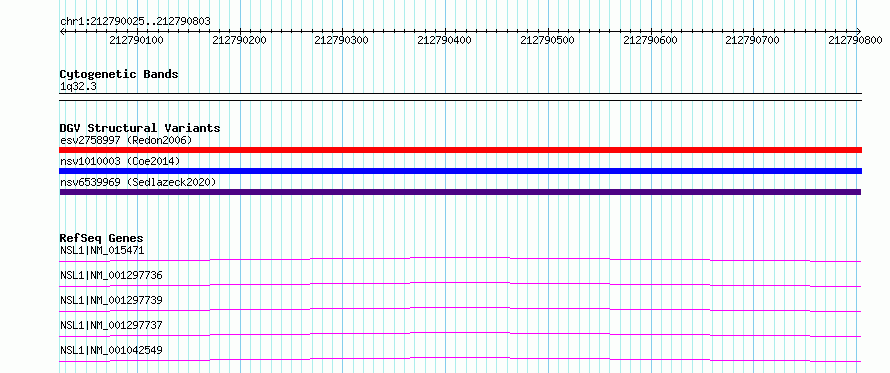Click ruler position 212790700
890x373 pixels.
coord(753,40)
